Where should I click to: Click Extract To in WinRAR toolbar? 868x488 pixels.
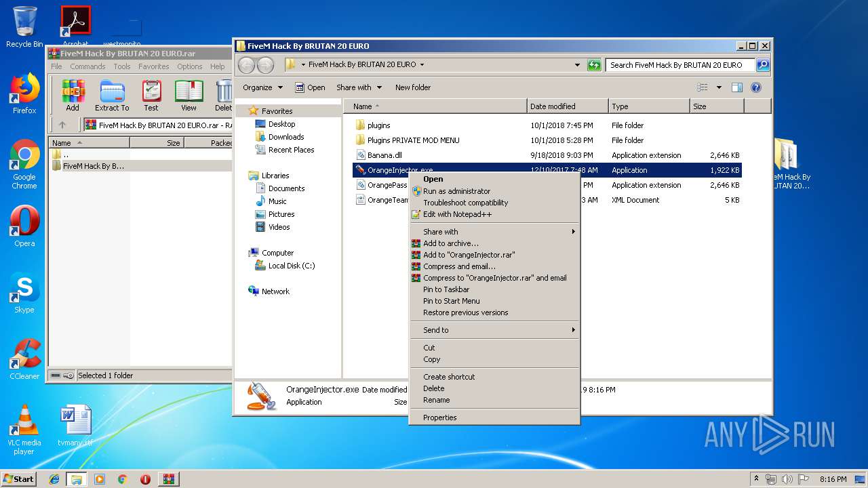point(112,95)
